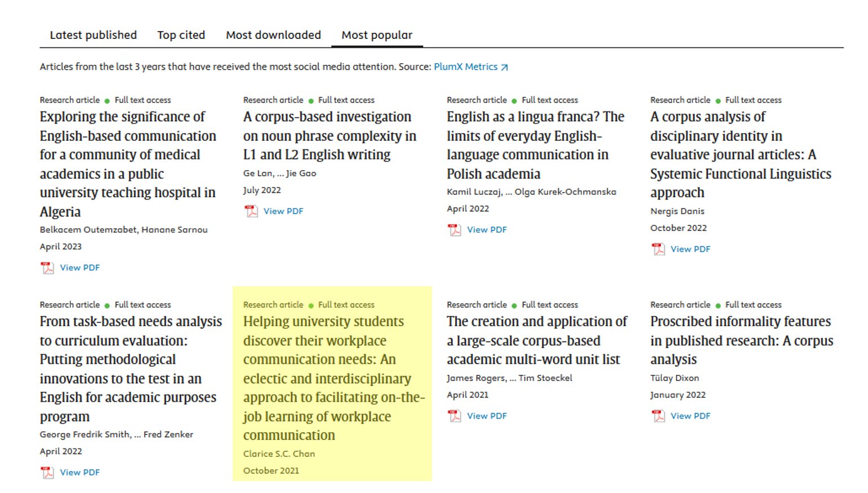868x493 pixels.
Task: Click the April 2023 publication date
Action: (61, 247)
